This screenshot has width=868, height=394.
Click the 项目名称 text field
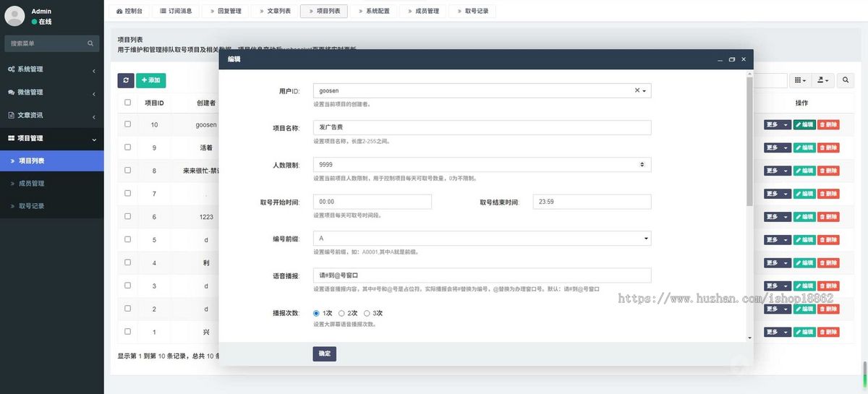tap(482, 127)
